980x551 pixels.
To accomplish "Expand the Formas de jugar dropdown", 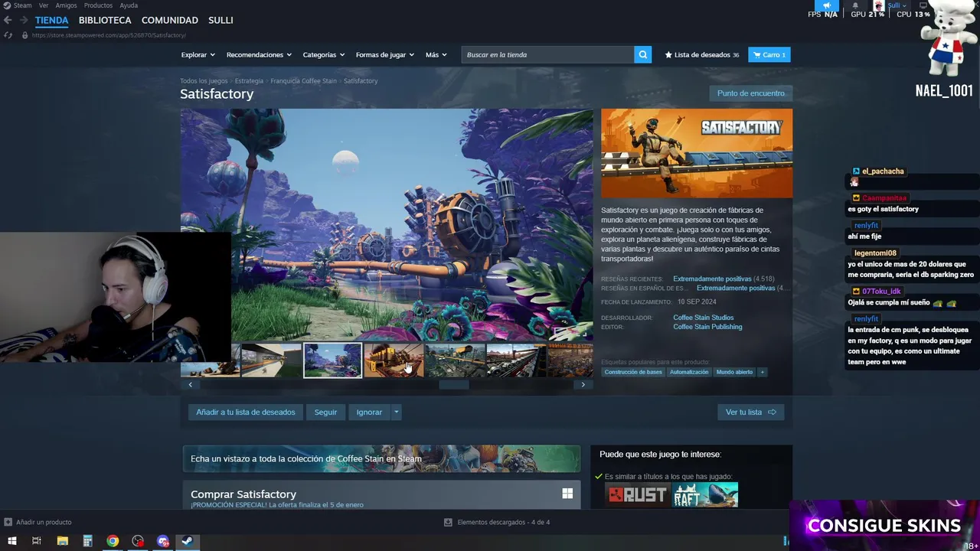I will [x=384, y=54].
